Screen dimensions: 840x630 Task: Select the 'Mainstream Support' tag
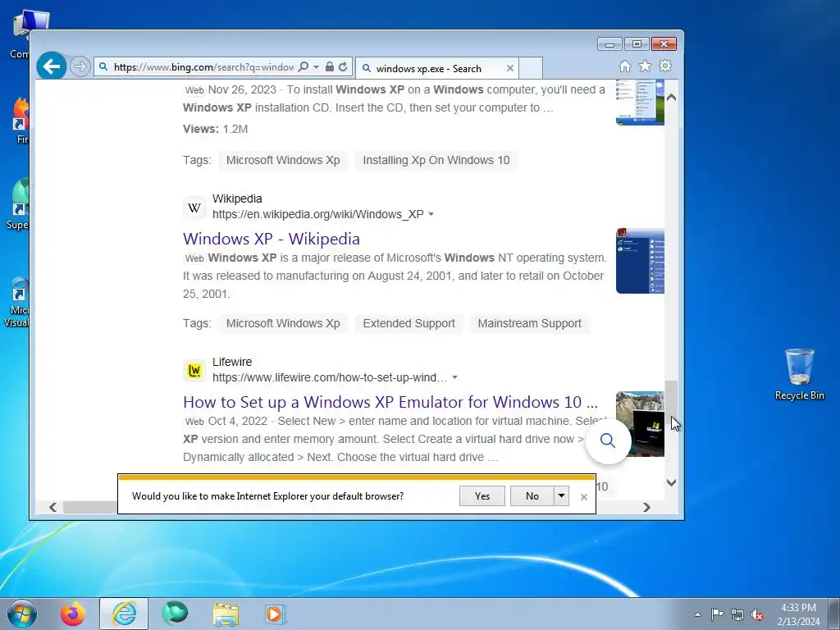point(529,323)
